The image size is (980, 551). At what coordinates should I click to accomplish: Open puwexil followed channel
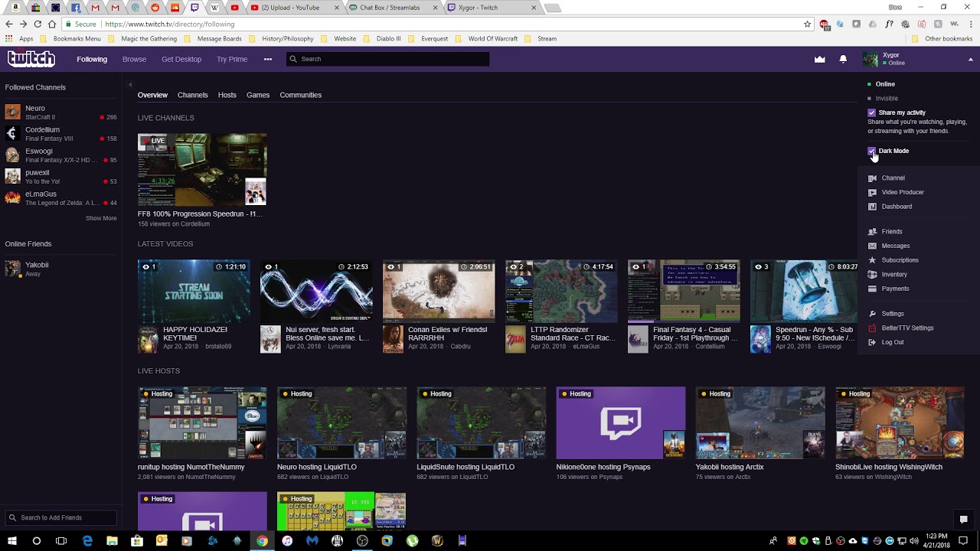(61, 177)
